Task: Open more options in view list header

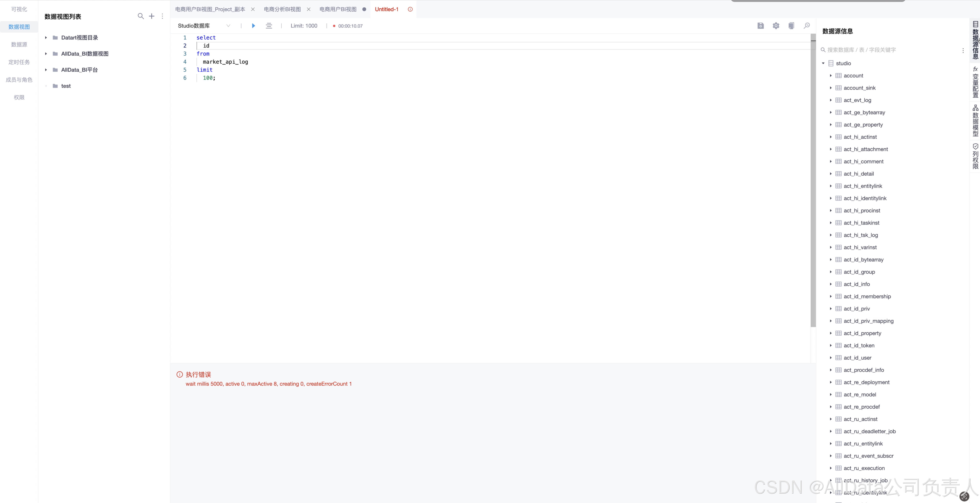Action: click(x=162, y=16)
